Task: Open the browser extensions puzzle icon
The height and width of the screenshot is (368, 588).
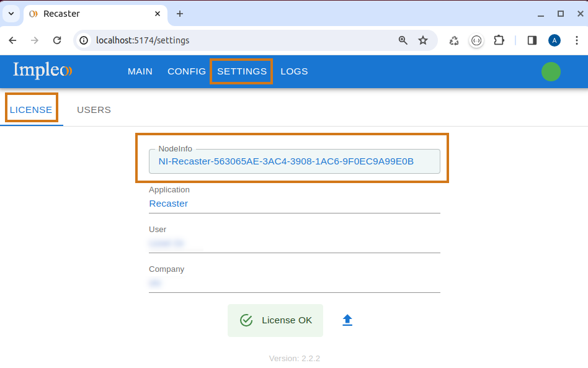Action: click(499, 40)
